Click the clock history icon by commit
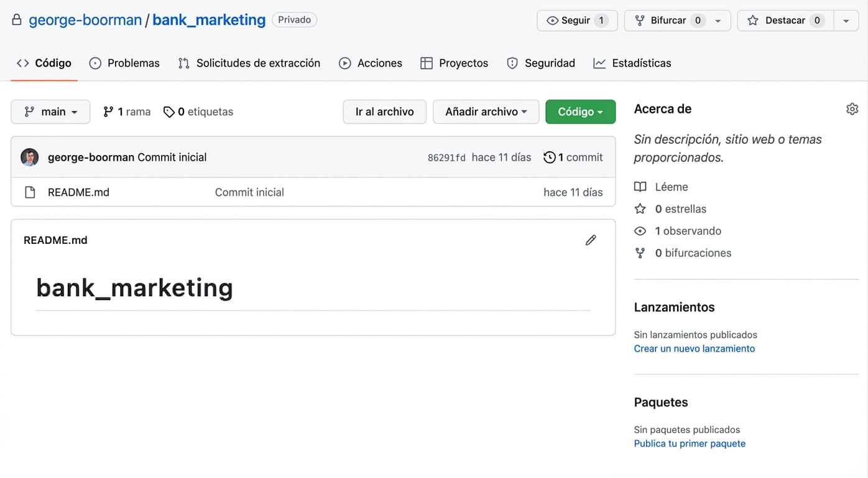The image size is (868, 478). click(549, 157)
